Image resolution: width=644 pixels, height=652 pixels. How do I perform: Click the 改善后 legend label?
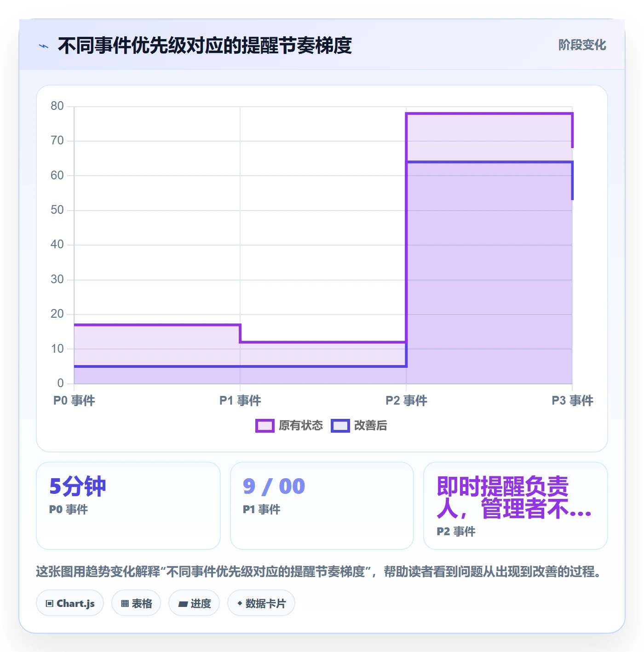click(x=370, y=426)
